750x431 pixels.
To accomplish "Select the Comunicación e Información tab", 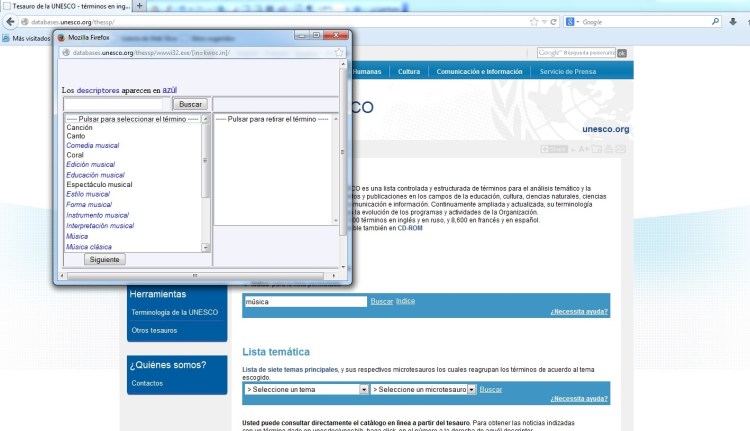I will [479, 72].
